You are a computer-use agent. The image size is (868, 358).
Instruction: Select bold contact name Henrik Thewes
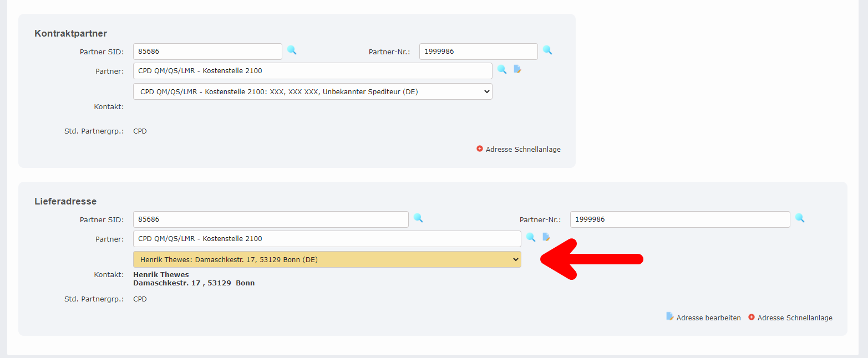(161, 275)
